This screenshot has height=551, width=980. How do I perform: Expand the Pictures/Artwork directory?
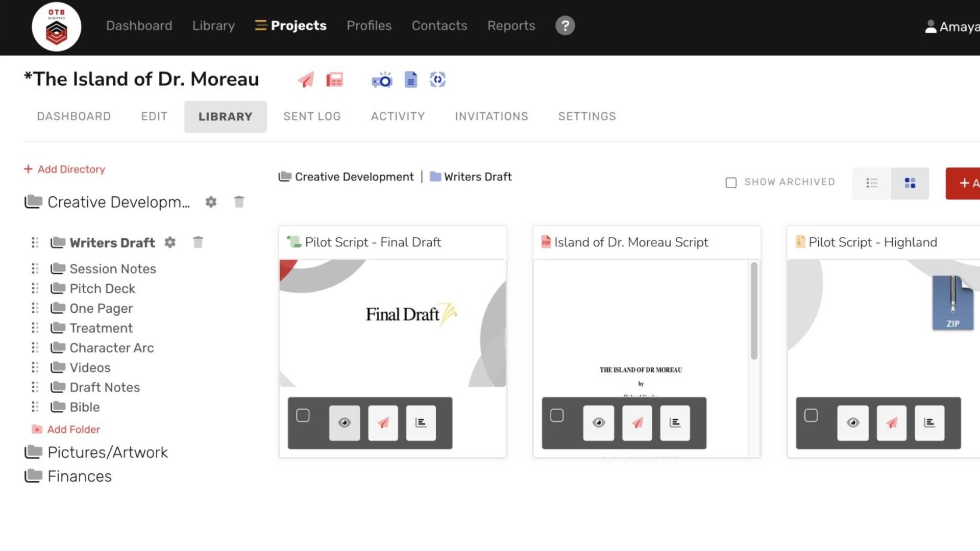coord(107,453)
